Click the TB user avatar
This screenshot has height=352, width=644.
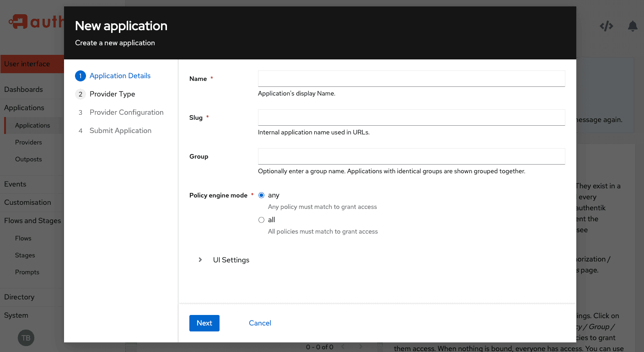(26, 338)
